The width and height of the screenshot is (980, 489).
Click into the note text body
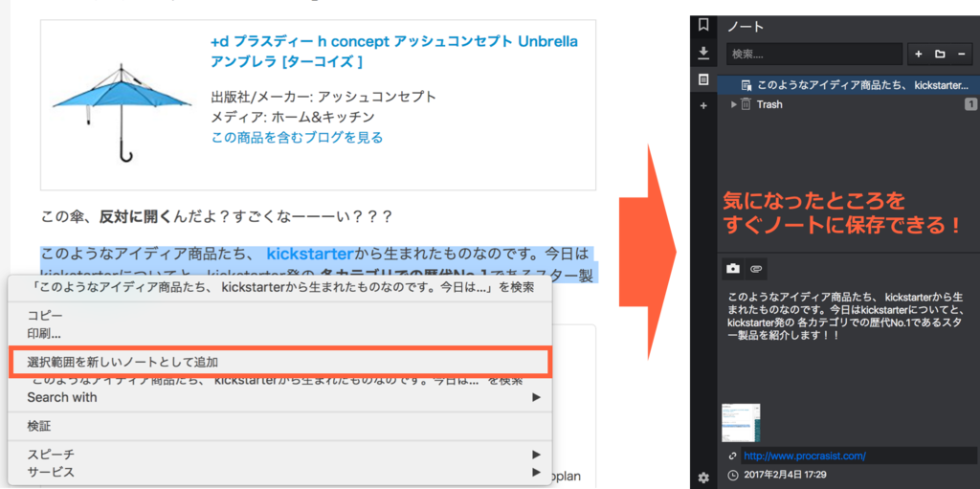pos(845,315)
